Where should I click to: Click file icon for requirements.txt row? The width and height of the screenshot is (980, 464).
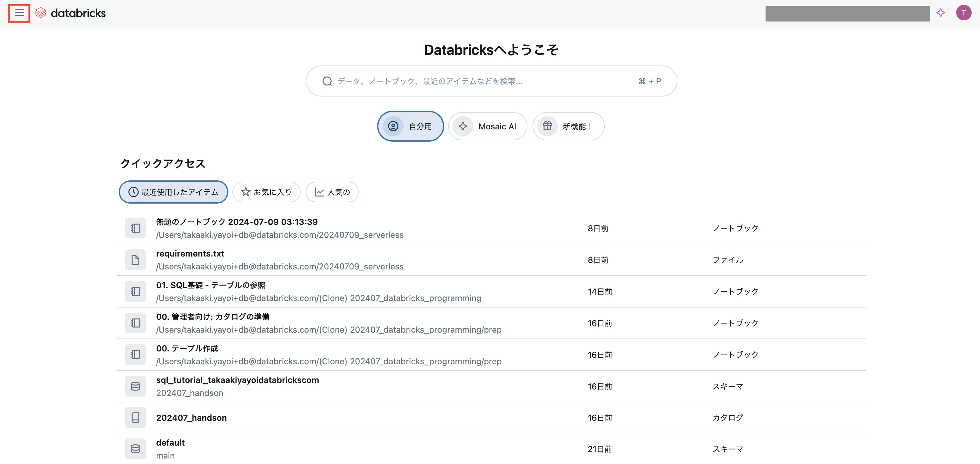point(135,260)
